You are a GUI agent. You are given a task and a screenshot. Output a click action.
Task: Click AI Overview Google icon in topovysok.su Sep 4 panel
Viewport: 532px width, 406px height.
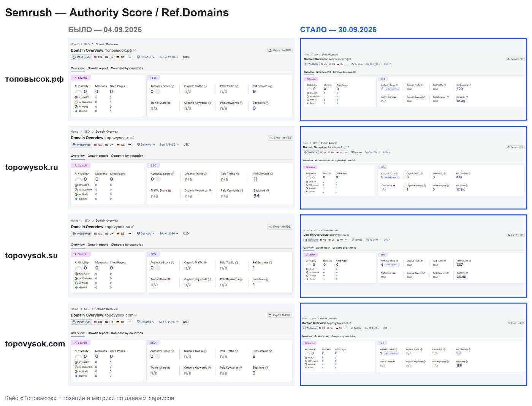tap(76, 279)
